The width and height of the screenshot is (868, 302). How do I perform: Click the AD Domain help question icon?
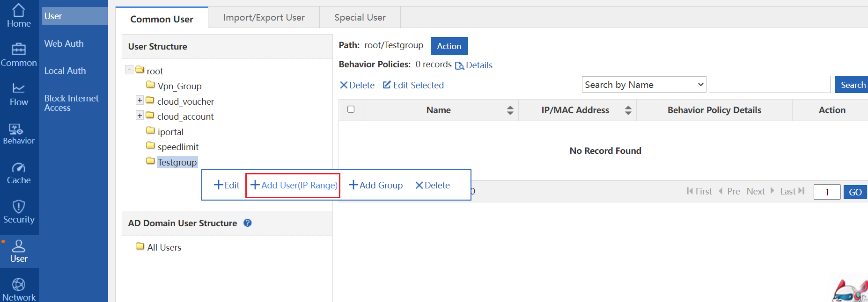(248, 223)
